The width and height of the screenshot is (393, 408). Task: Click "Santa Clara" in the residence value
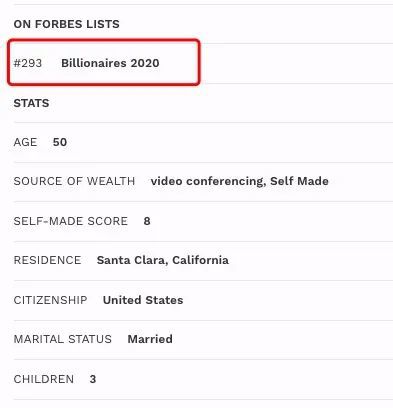pos(130,260)
